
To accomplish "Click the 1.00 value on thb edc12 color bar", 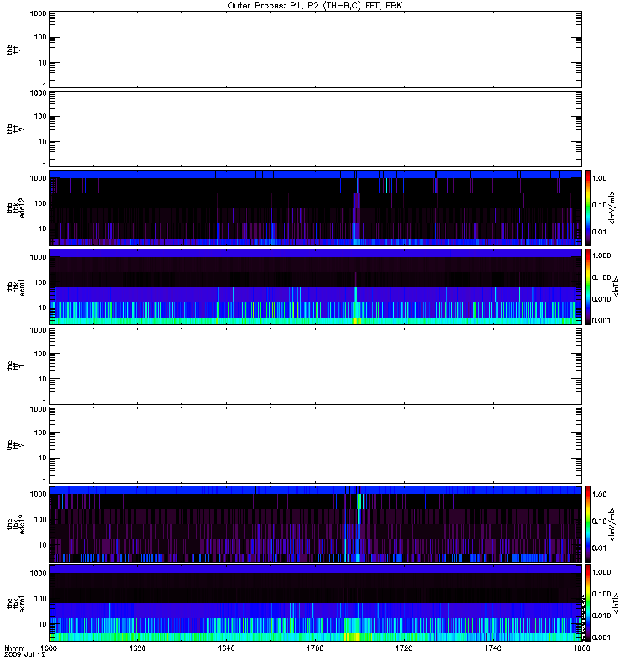I will click(599, 178).
